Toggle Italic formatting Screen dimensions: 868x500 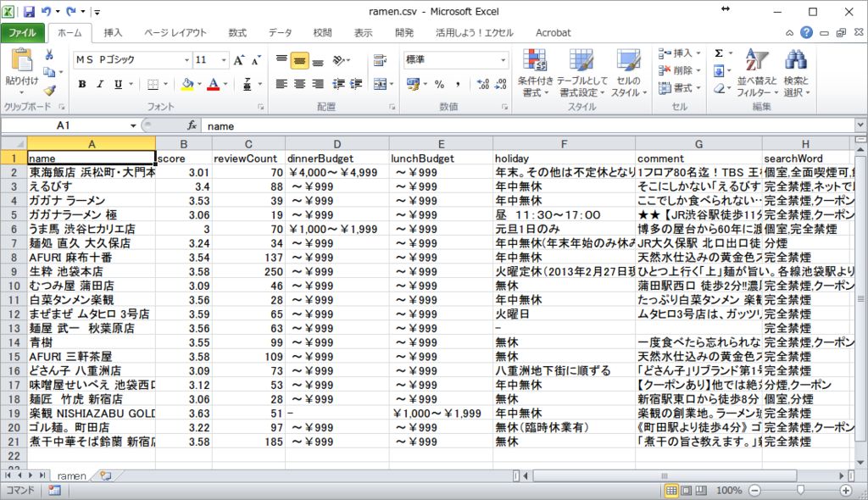pos(100,84)
